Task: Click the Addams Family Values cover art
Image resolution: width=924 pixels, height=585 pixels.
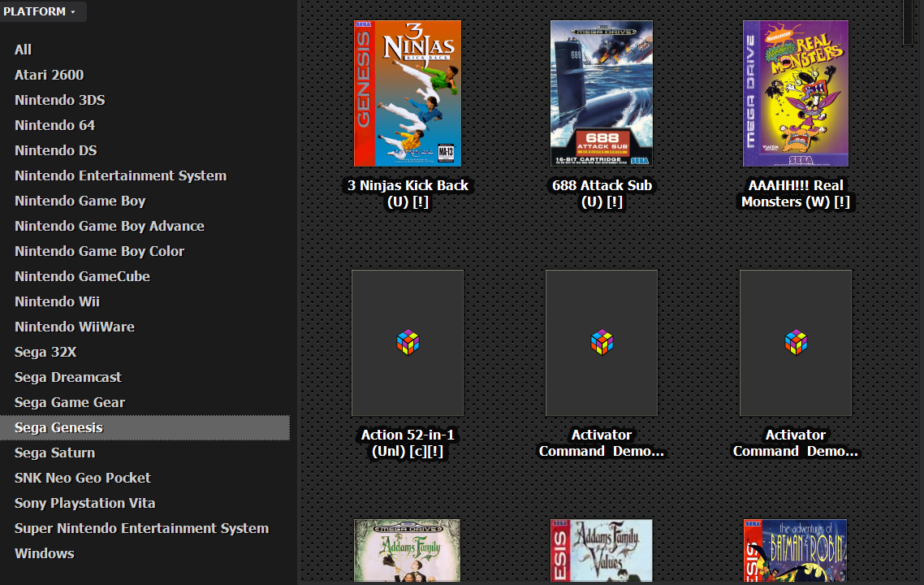Action: [602, 551]
